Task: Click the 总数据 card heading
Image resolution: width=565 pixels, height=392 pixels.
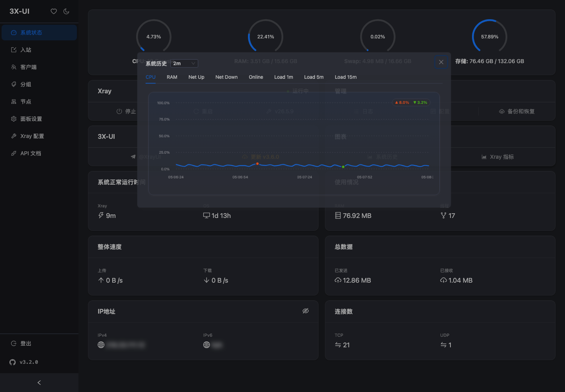Action: [344, 247]
